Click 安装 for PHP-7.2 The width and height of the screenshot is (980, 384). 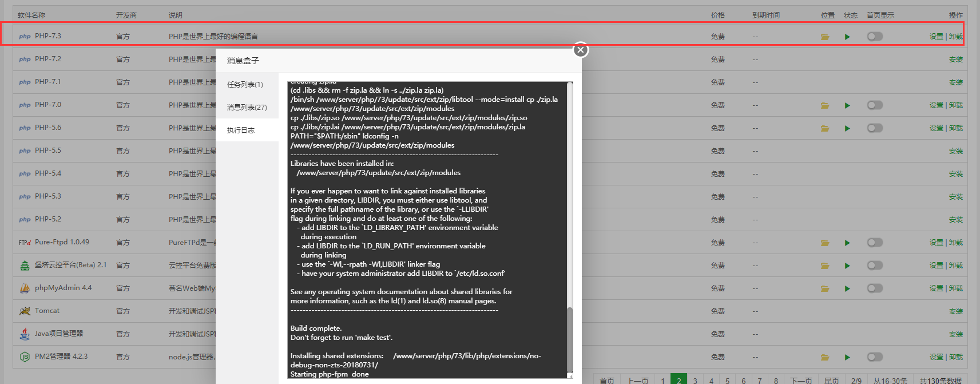(956, 60)
